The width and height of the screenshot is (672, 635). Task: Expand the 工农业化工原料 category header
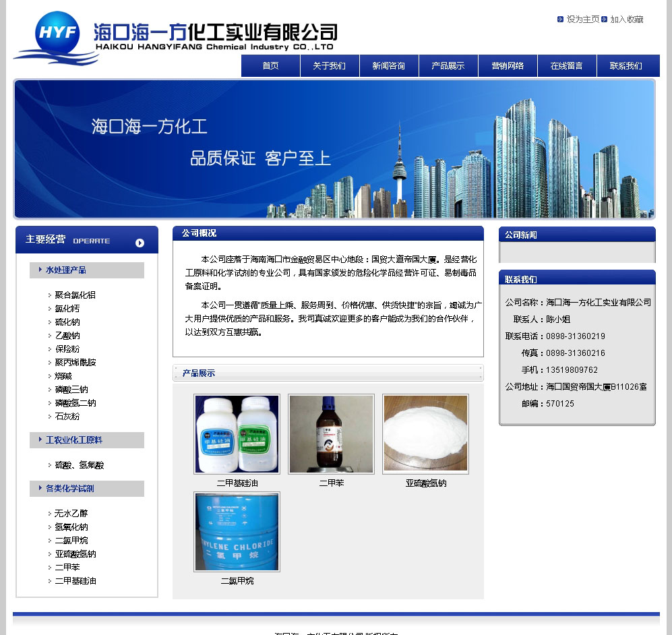pyautogui.click(x=86, y=440)
